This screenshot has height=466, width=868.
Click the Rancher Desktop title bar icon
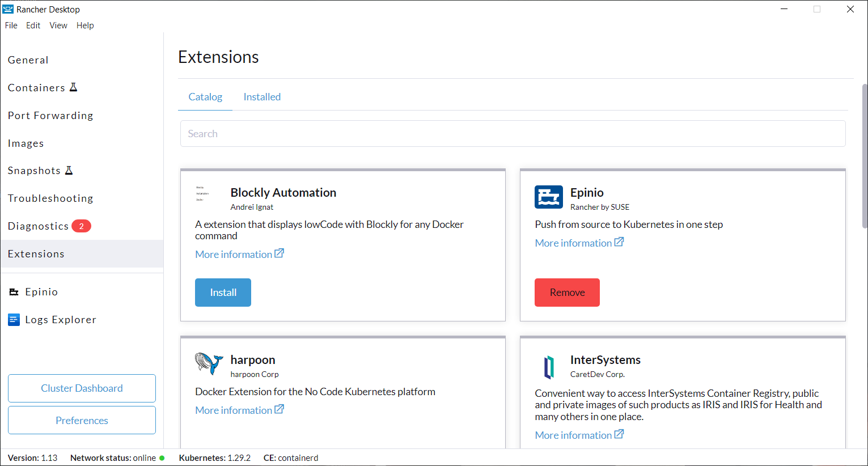(8, 9)
